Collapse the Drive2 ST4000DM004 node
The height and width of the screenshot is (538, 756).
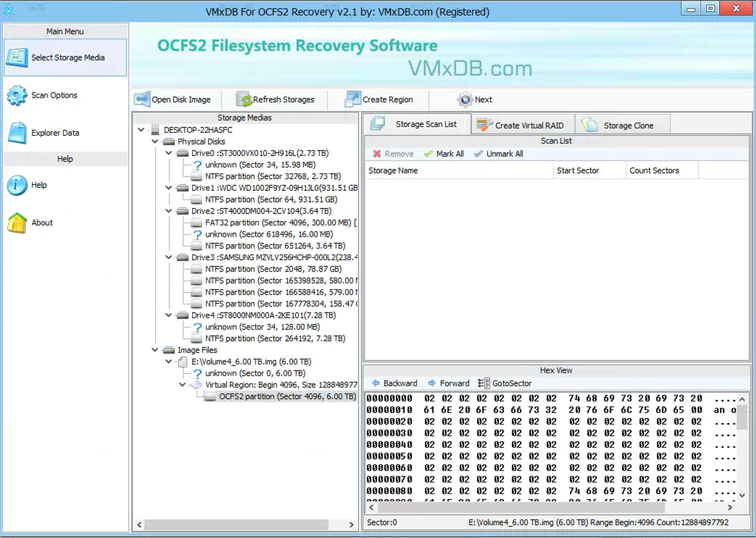[169, 211]
